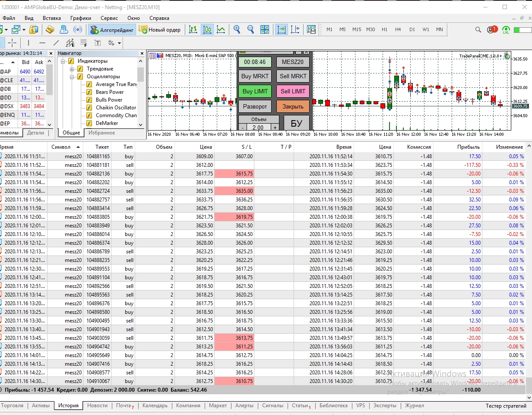
Task: Click the zoom out magnifier icon
Action: (250, 29)
